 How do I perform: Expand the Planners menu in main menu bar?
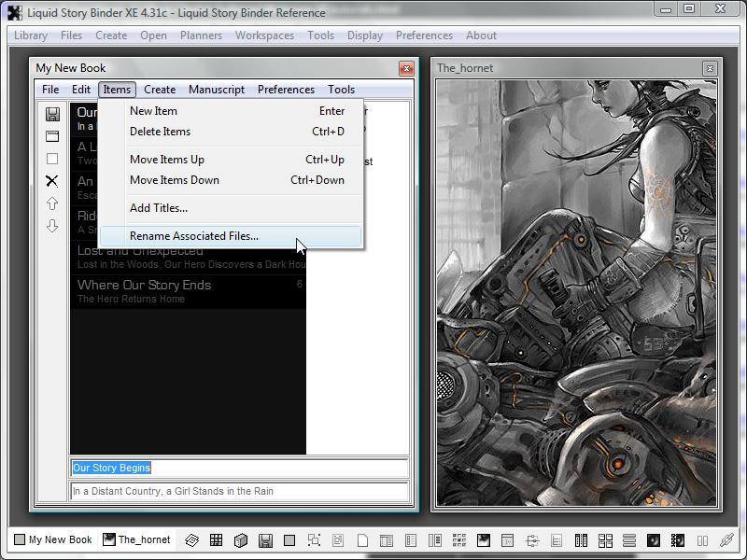tap(202, 35)
